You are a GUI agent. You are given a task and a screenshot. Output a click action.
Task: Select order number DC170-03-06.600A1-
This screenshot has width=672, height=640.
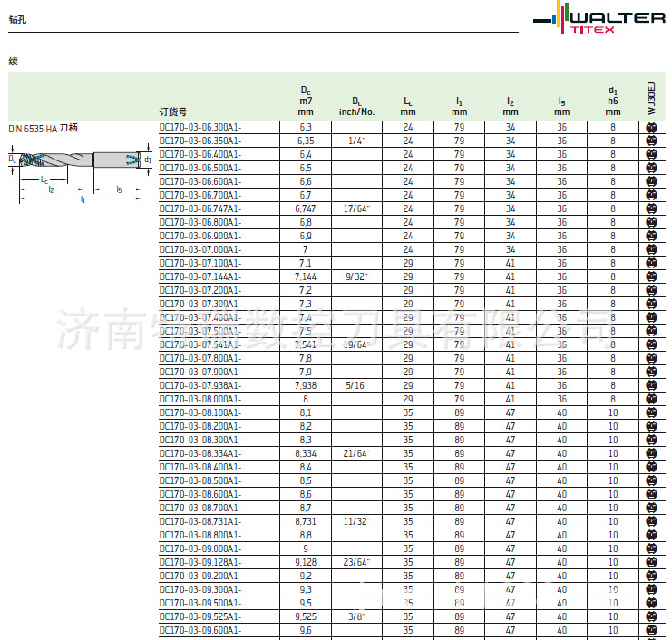pyautogui.click(x=200, y=181)
